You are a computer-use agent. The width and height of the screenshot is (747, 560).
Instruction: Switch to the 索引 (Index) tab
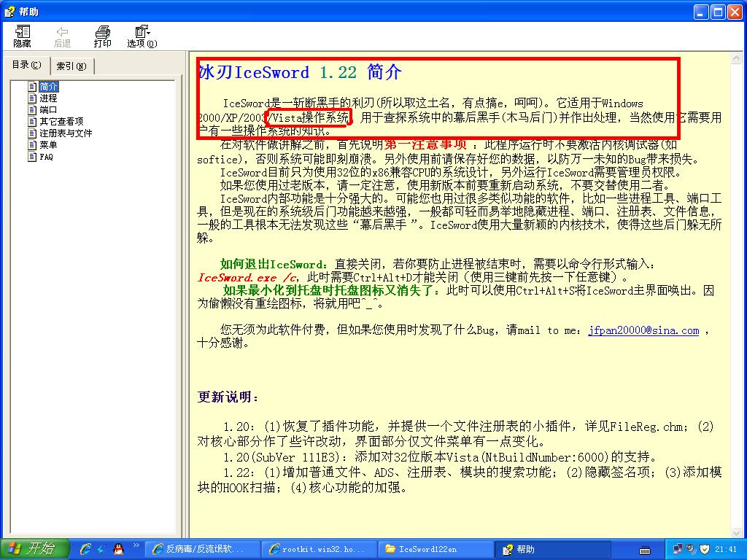coord(71,66)
